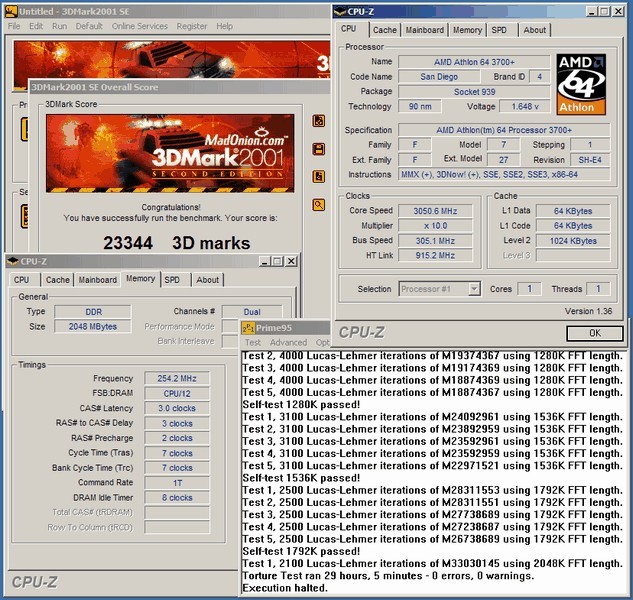This screenshot has height=600, width=633.
Task: Click the 'Self-test 1792K passed!' line
Action: tap(301, 551)
